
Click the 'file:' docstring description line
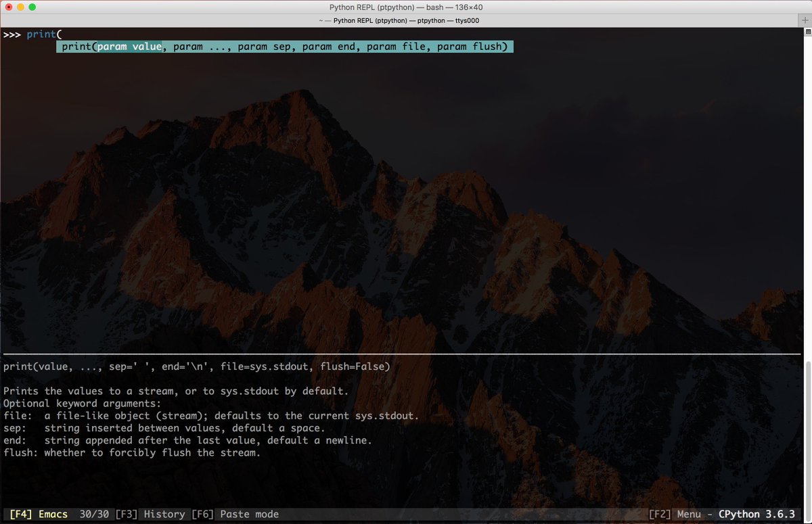pos(211,415)
